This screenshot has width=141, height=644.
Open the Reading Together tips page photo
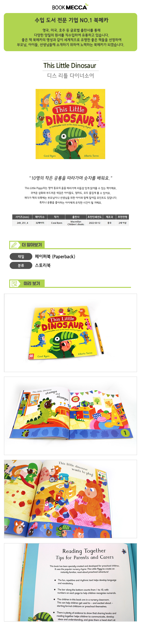tap(70, 582)
